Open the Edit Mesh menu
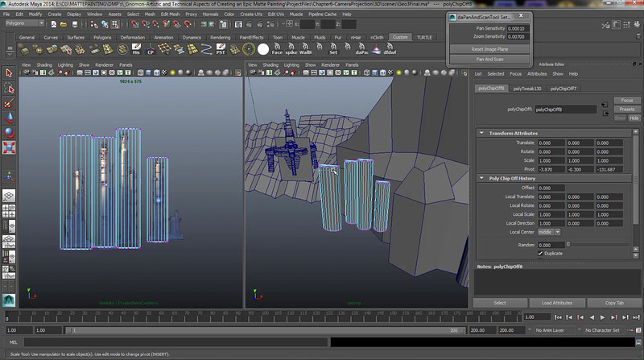Viewport: 644px width, 360px height. (170, 14)
